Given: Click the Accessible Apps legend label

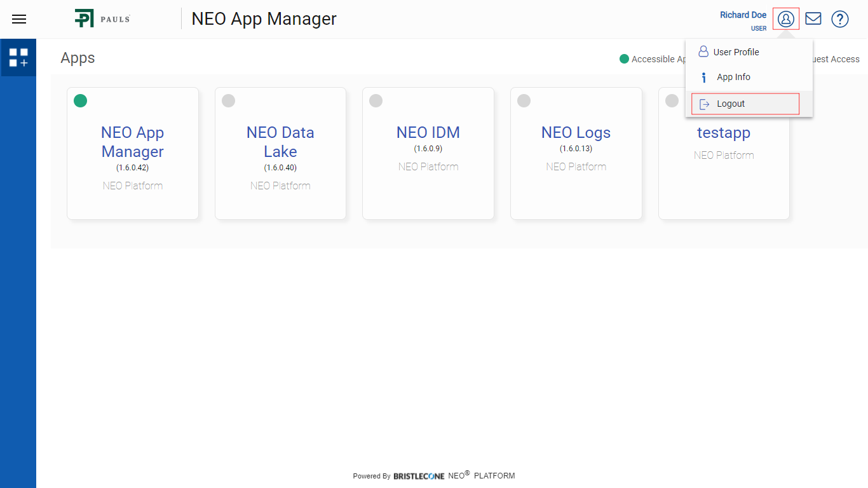Looking at the screenshot, I should 658,59.
